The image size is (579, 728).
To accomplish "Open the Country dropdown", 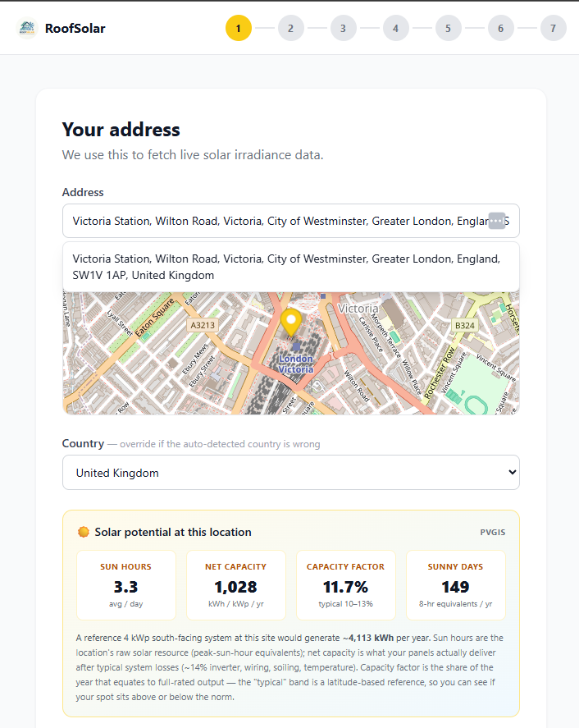I will tap(291, 473).
